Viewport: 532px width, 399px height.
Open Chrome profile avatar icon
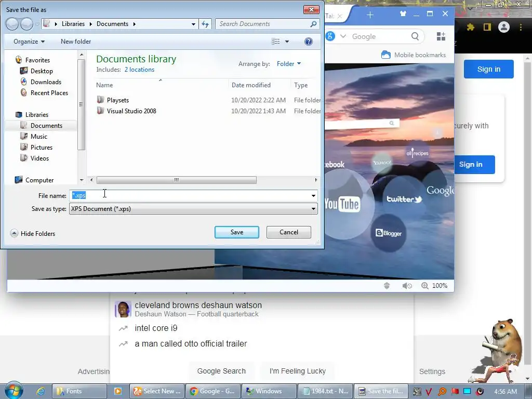coord(504,27)
